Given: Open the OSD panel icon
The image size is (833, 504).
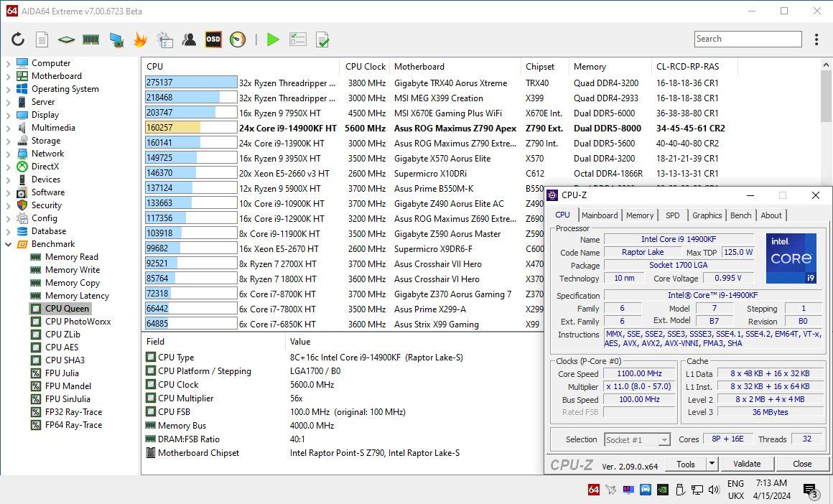Looking at the screenshot, I should [x=213, y=39].
